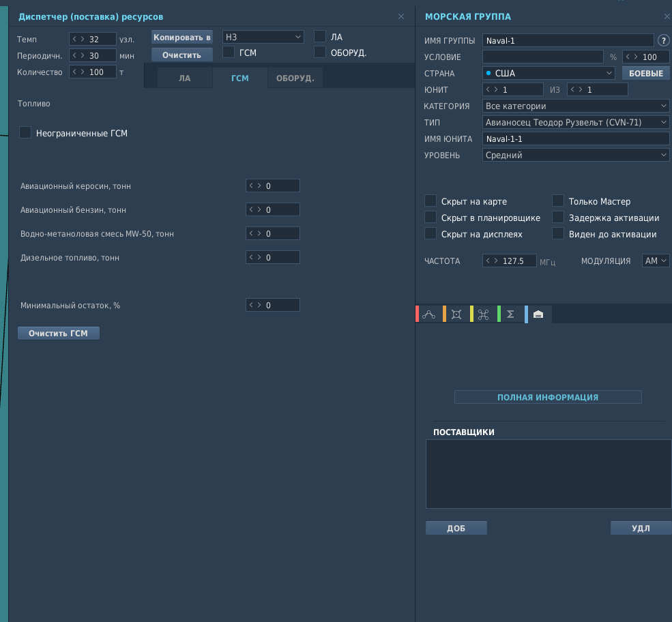
Task: Select the warehouse suppliers tab icon
Action: pos(538,315)
